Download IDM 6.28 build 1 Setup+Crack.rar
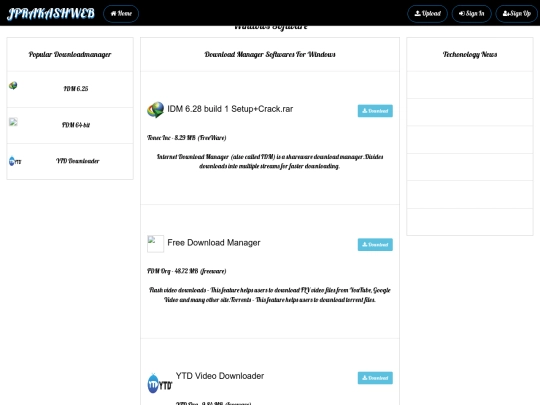The width and height of the screenshot is (540, 405). tap(375, 111)
